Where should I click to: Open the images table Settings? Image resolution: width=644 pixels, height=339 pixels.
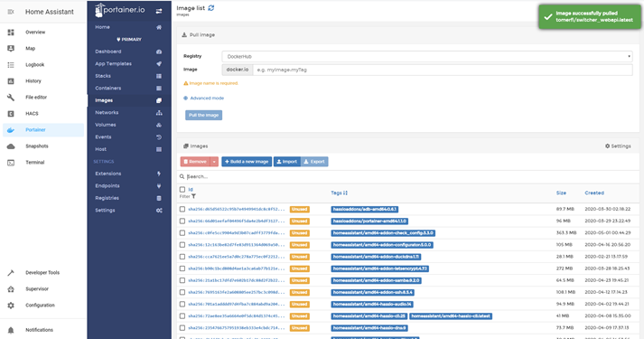[618, 146]
